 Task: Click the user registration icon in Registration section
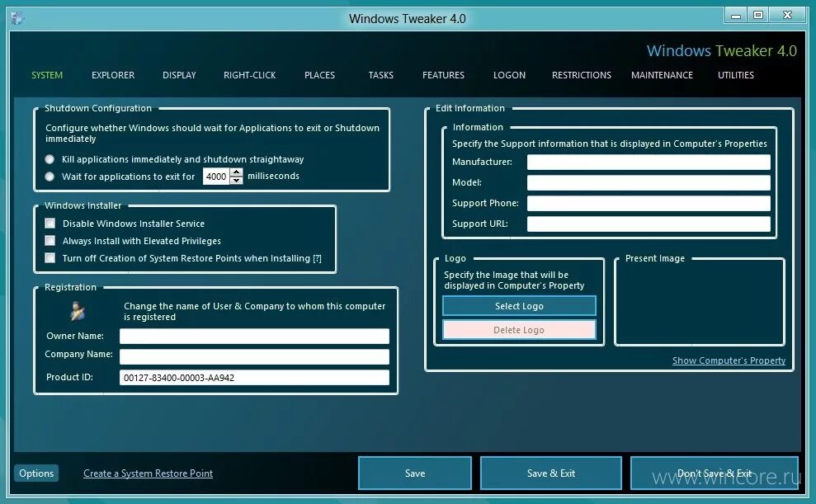point(76,311)
